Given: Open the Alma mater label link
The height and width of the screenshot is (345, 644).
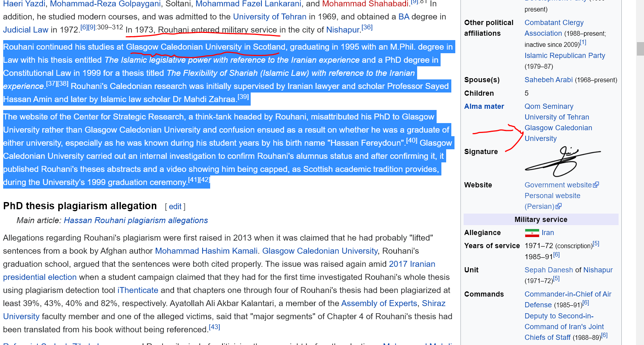Looking at the screenshot, I should [x=484, y=106].
